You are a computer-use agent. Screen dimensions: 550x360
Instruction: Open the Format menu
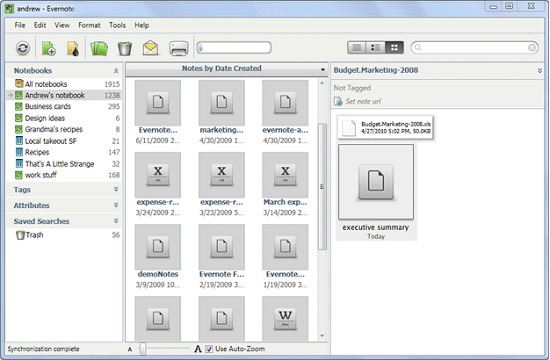click(89, 25)
